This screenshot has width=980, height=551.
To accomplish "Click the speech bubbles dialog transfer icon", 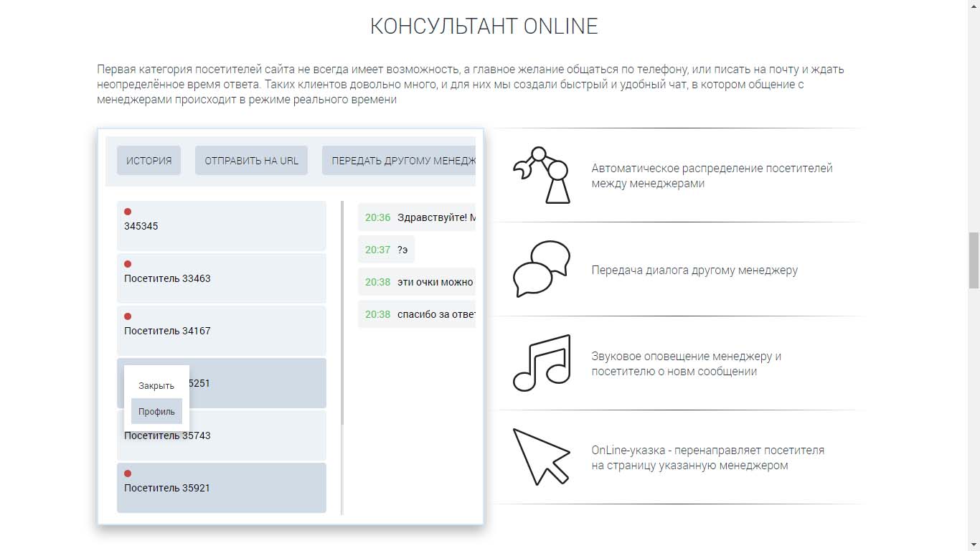I will [x=542, y=269].
